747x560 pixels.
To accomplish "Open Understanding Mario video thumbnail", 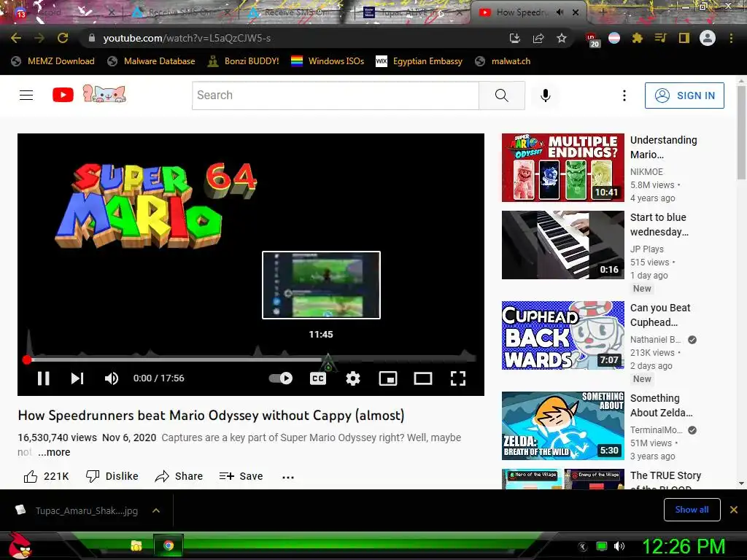I will (562, 168).
